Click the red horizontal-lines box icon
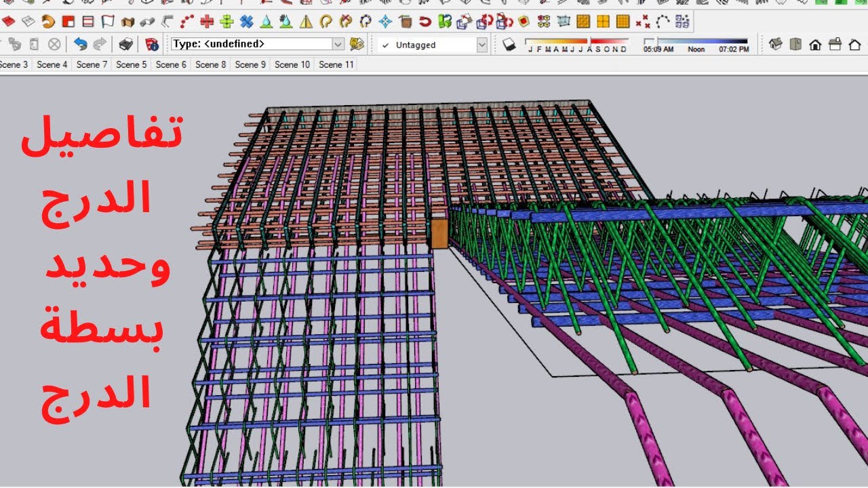This screenshot has width=868, height=488. click(x=88, y=22)
